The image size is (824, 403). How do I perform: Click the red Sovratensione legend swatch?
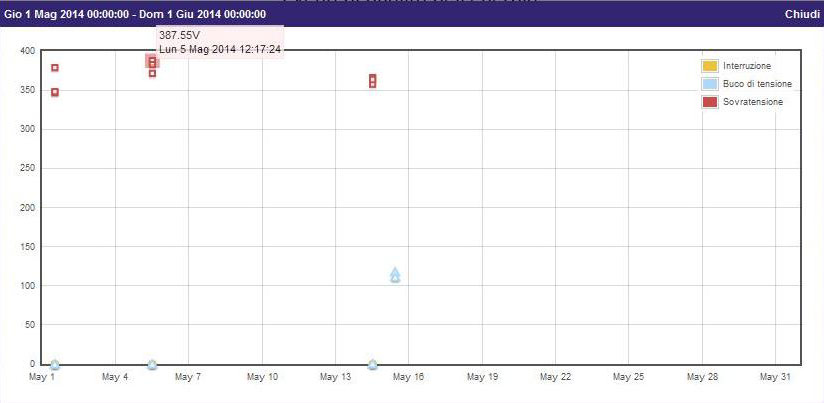click(709, 102)
